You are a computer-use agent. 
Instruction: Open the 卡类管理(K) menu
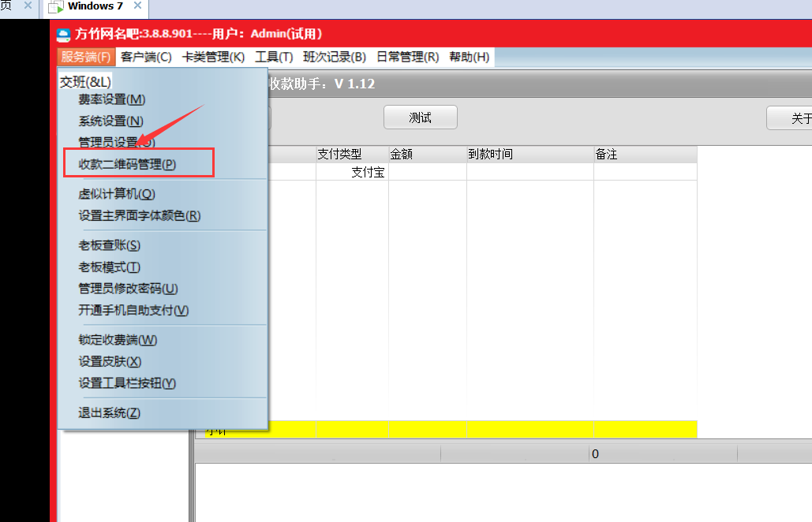(213, 57)
